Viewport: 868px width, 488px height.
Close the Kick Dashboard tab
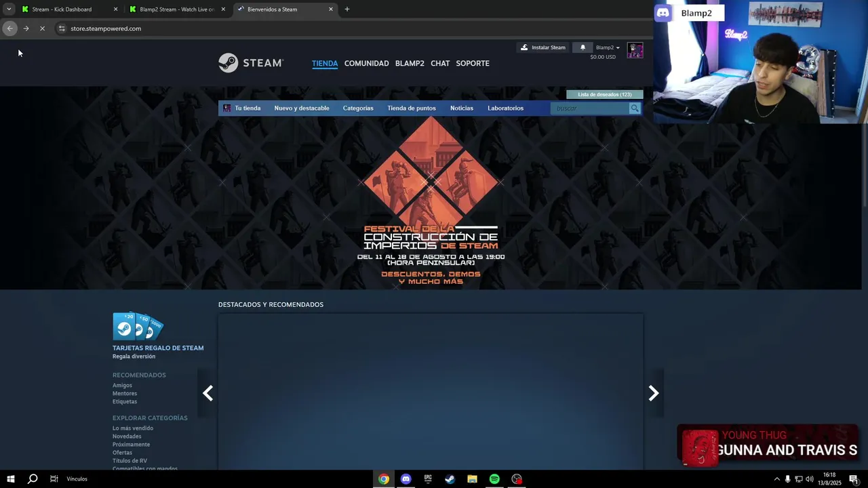click(115, 9)
